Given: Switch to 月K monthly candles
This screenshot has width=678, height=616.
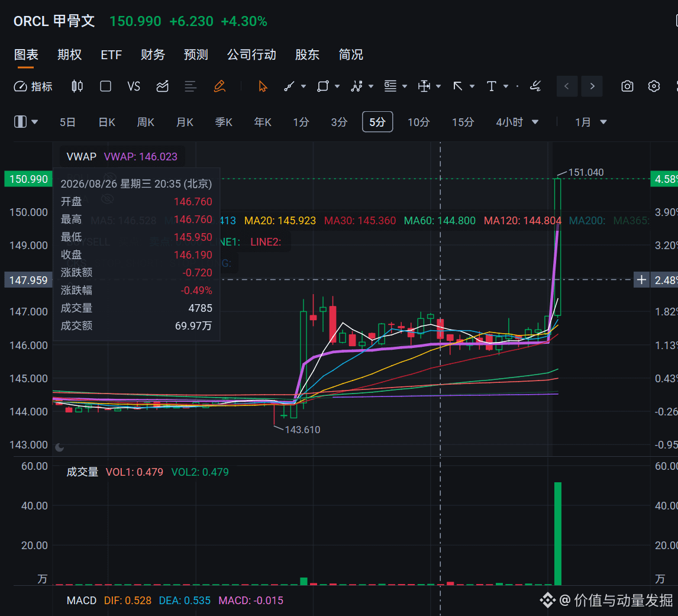Looking at the screenshot, I should pyautogui.click(x=185, y=122).
